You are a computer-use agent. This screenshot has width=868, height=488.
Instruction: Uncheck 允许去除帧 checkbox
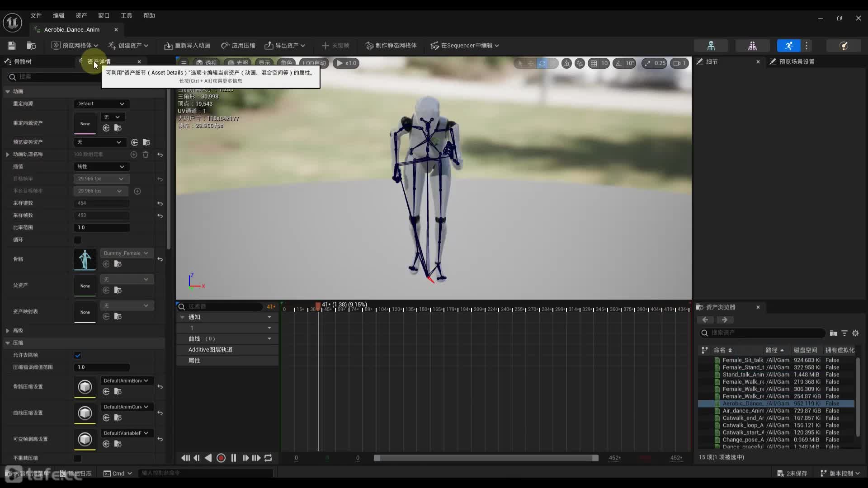pyautogui.click(x=78, y=355)
